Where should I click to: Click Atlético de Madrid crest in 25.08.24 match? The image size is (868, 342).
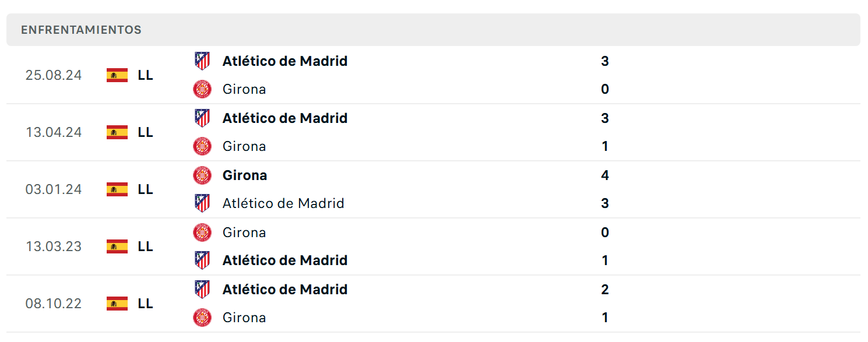[202, 61]
